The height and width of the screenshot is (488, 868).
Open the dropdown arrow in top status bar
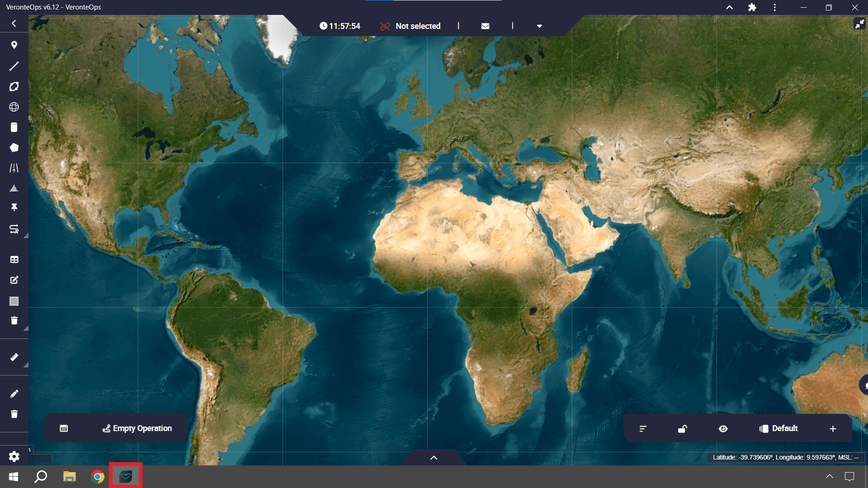click(x=539, y=26)
